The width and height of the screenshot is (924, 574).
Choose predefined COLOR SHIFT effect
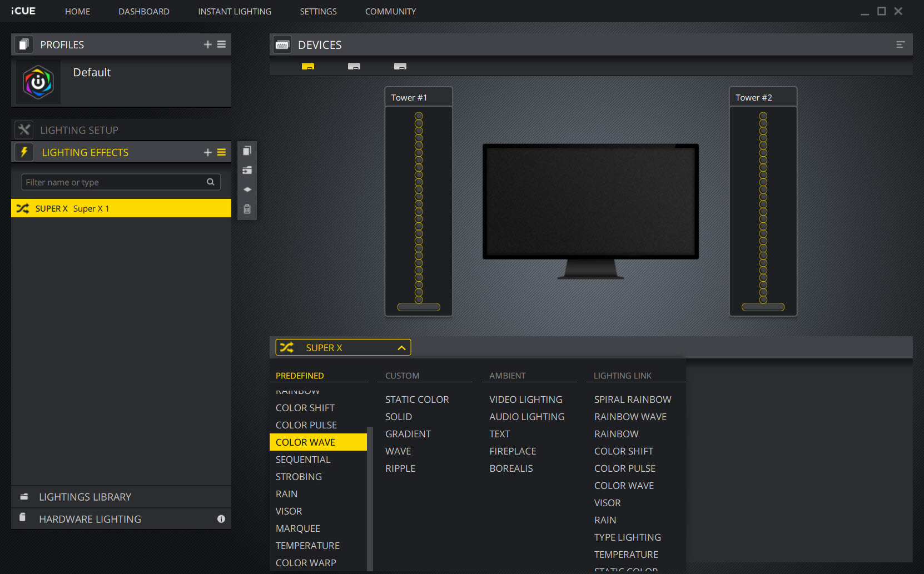(305, 408)
